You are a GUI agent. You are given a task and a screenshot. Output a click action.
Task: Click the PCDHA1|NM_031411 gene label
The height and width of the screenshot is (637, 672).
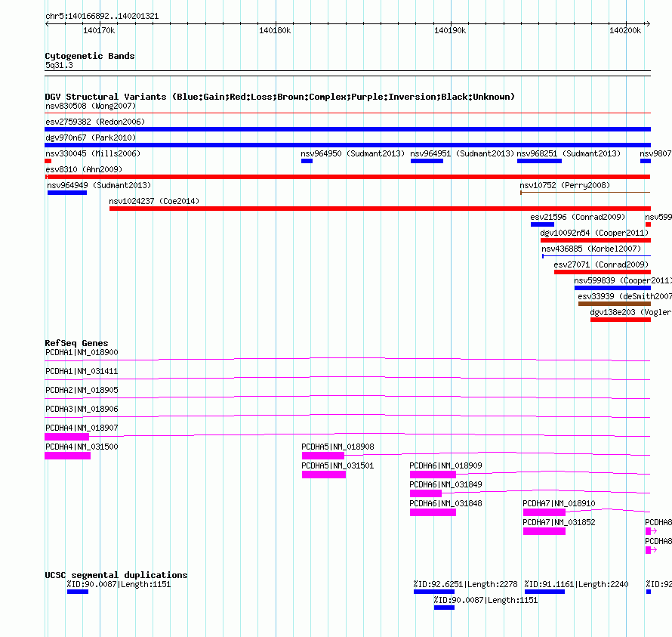[x=82, y=371]
